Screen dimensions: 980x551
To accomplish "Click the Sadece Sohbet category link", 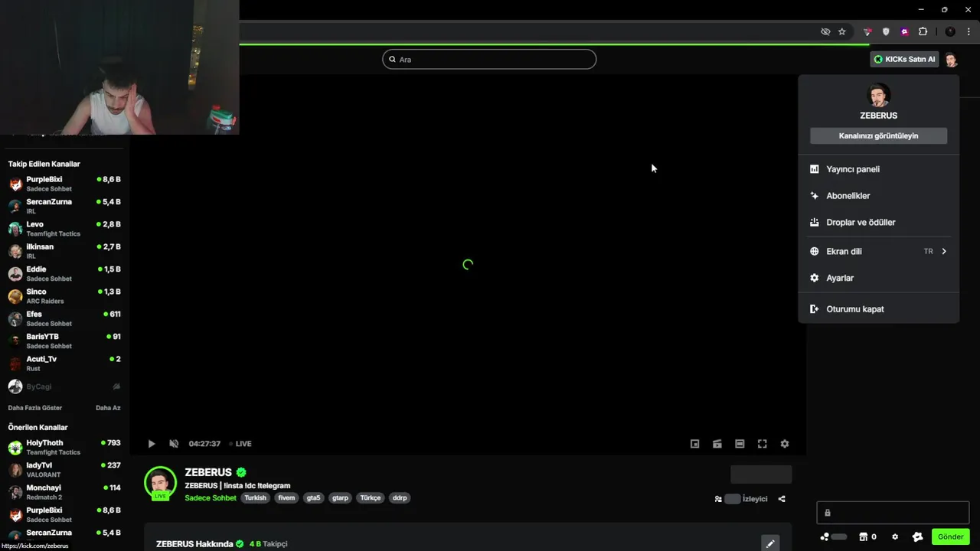I will pos(211,498).
